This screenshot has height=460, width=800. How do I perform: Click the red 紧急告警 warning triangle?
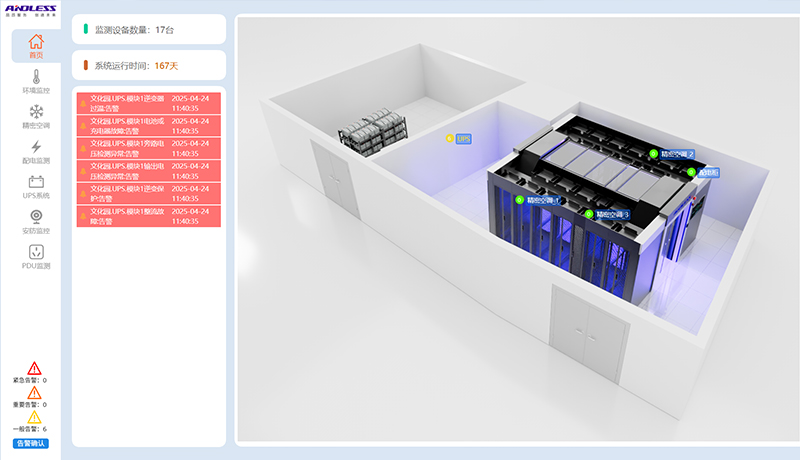pos(34,368)
